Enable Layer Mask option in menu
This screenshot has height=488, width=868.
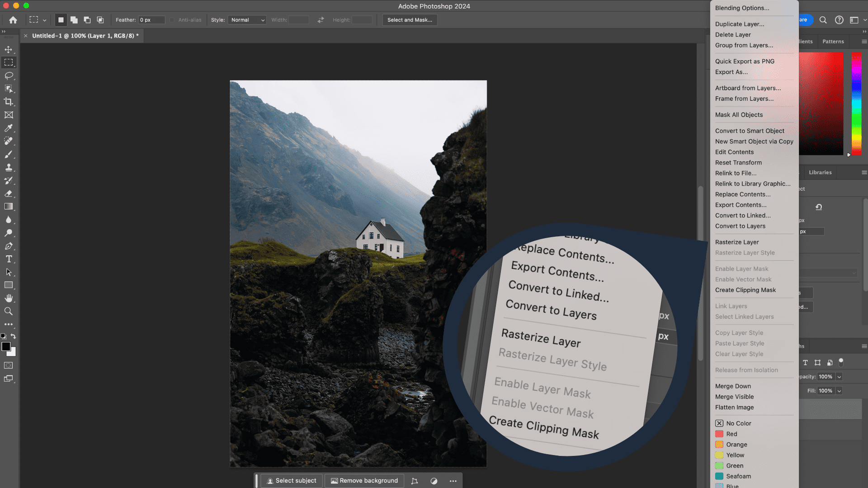point(741,268)
